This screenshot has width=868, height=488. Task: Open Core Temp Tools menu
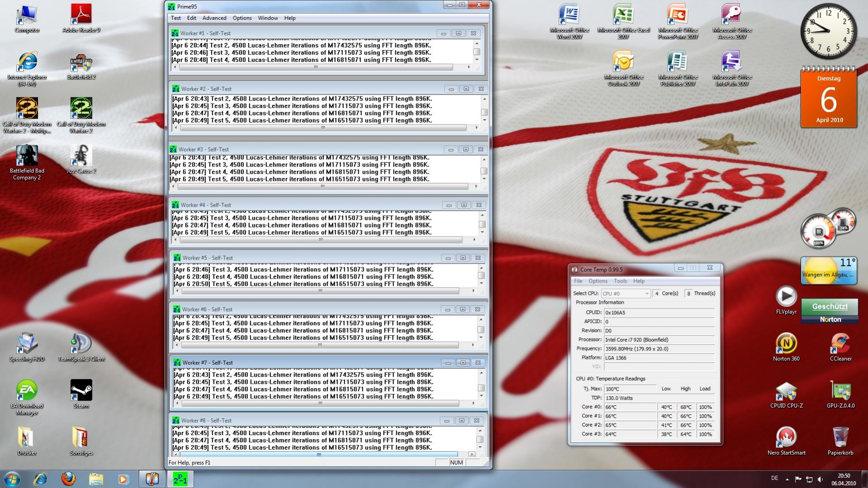(620, 281)
